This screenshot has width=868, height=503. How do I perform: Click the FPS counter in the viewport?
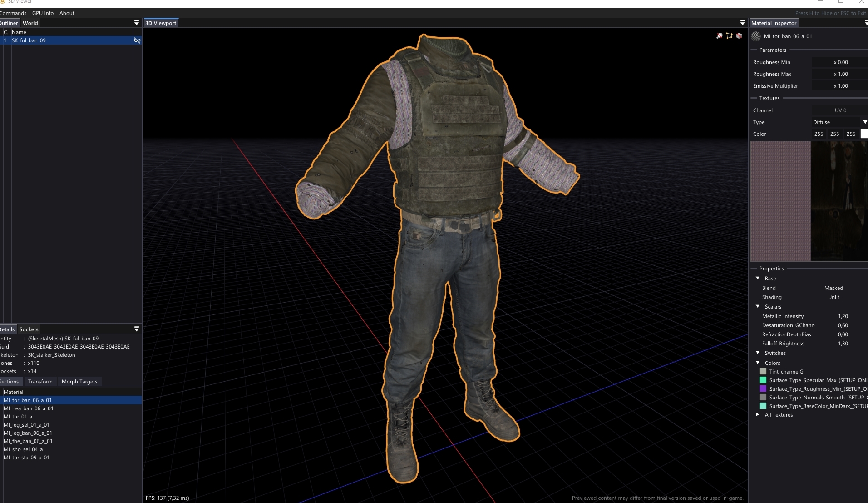(167, 498)
